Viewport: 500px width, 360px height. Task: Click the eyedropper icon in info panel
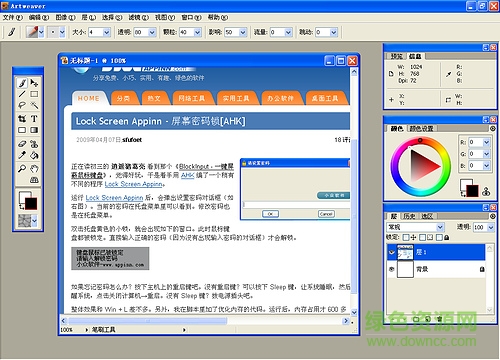click(449, 74)
